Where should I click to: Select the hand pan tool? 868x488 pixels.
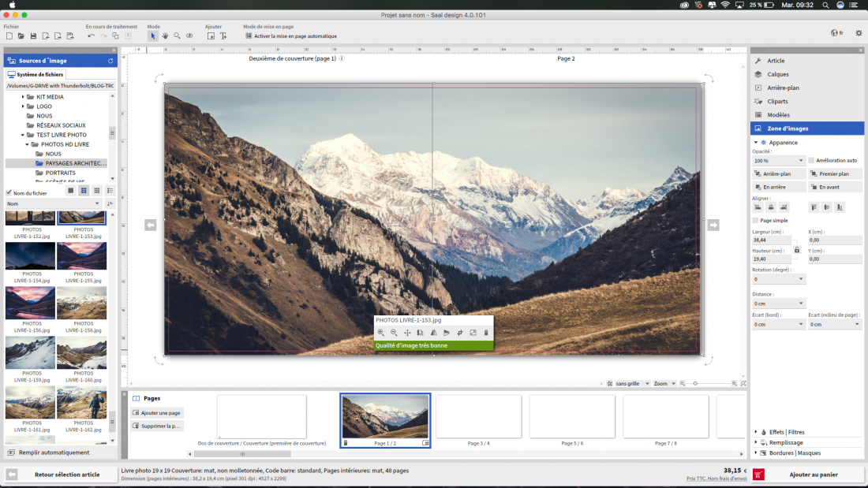coord(165,36)
